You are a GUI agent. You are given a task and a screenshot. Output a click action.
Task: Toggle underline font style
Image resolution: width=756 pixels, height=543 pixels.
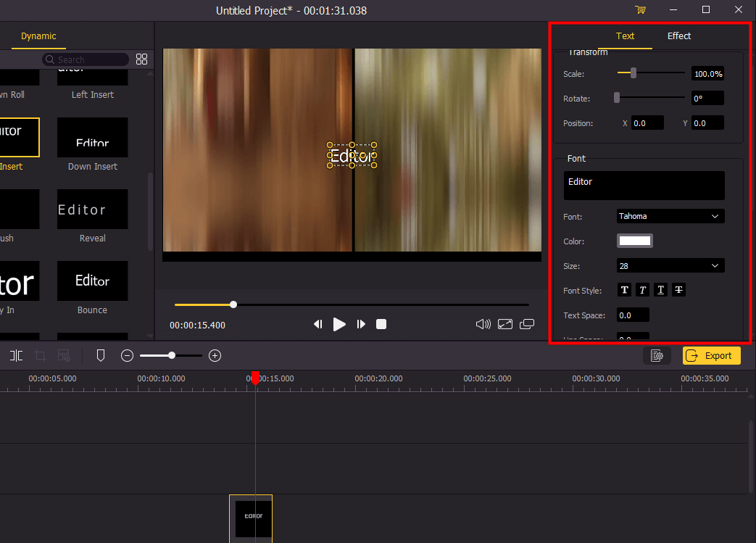click(x=660, y=290)
